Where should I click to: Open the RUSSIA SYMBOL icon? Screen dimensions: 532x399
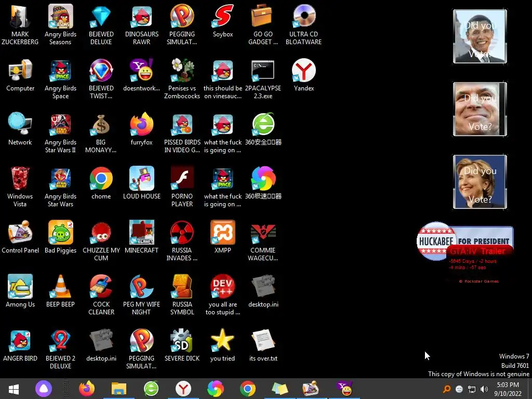click(x=182, y=295)
